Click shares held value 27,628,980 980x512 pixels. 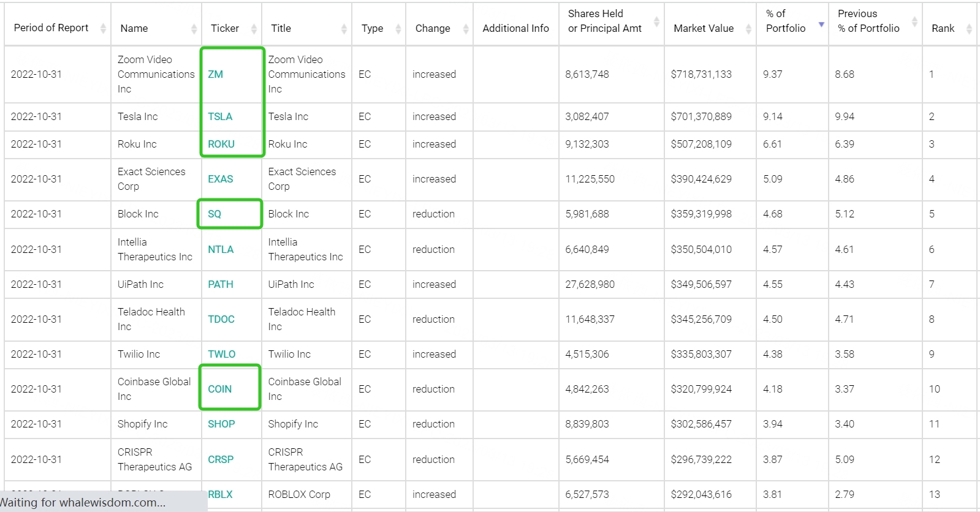pyautogui.click(x=590, y=284)
